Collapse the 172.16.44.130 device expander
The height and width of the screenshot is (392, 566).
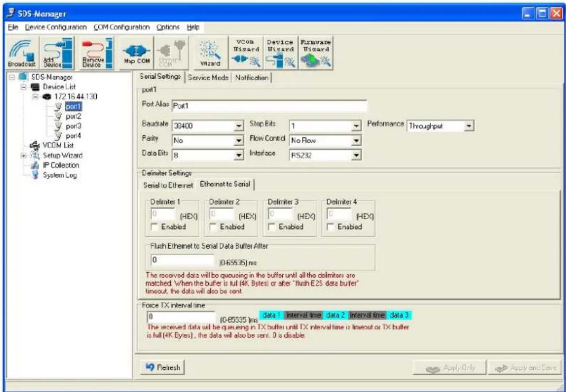point(35,97)
